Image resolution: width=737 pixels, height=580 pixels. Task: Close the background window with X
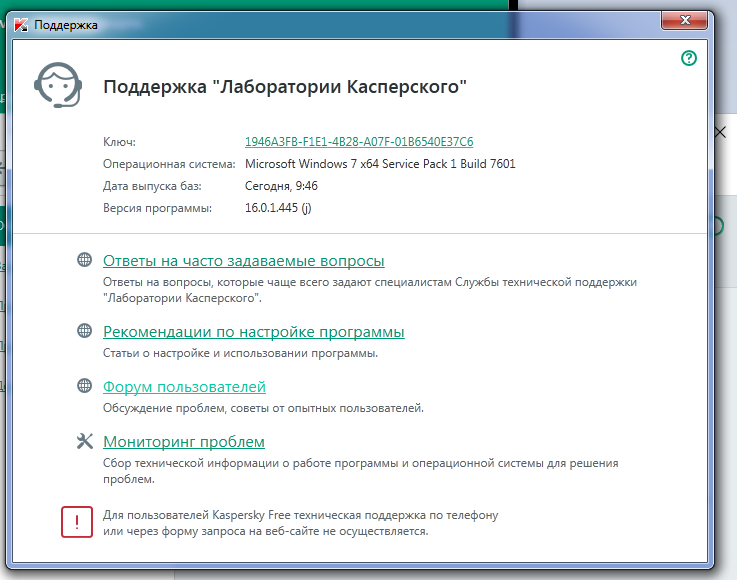(721, 132)
